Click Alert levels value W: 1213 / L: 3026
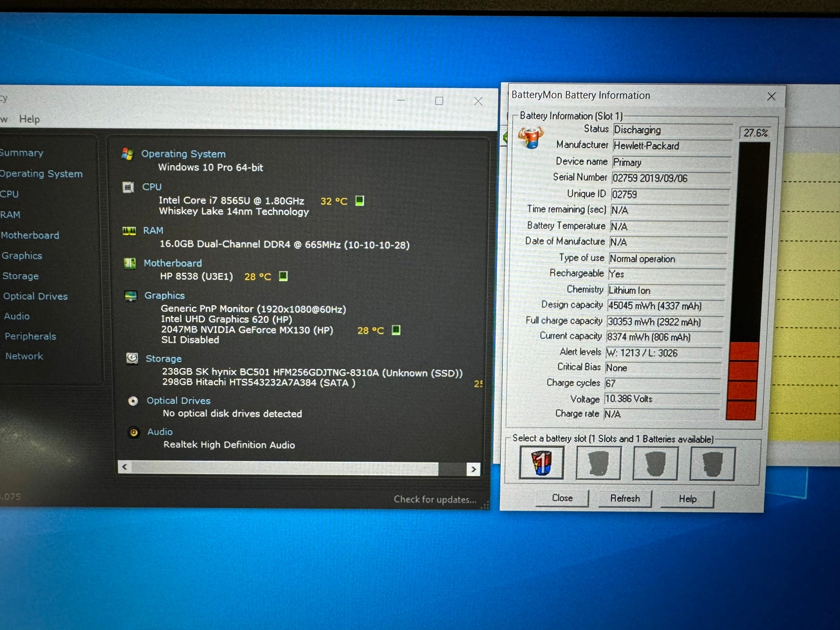Viewport: 840px width, 630px height. (x=664, y=353)
